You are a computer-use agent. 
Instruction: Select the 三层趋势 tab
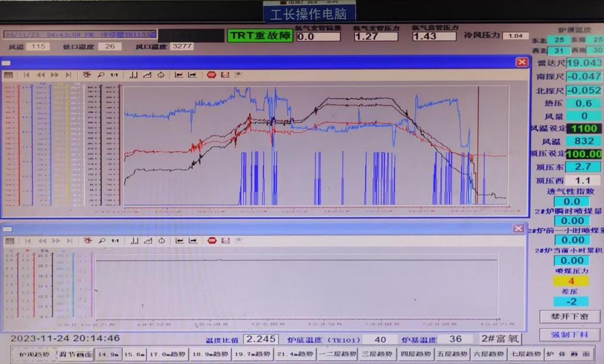tap(377, 354)
